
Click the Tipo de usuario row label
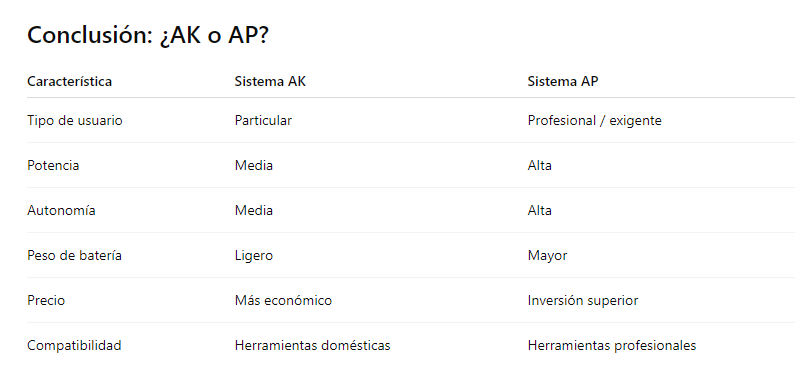click(x=75, y=120)
